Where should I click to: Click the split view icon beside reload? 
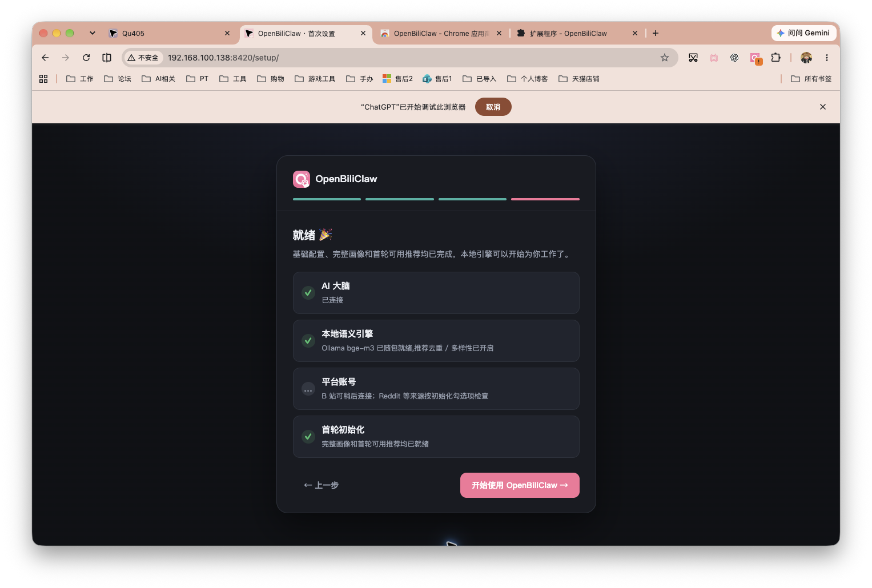(107, 58)
